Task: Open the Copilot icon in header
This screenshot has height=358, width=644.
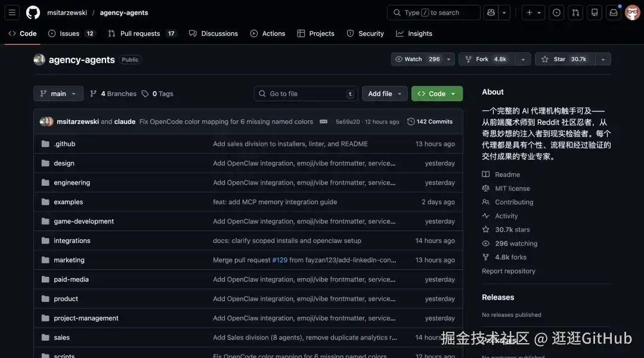Action: 491,13
